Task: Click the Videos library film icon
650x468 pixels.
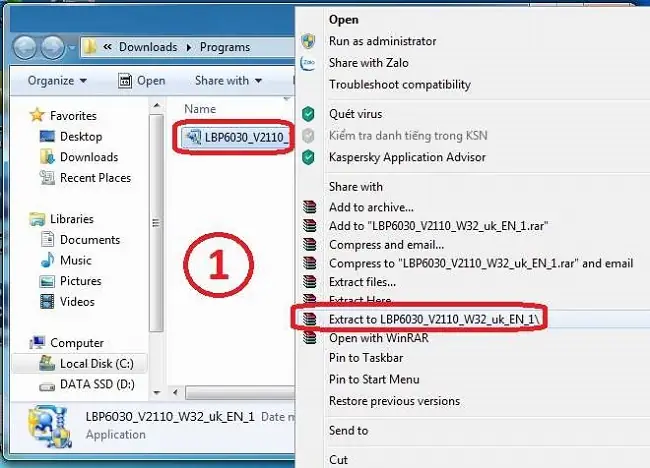Action: [47, 301]
